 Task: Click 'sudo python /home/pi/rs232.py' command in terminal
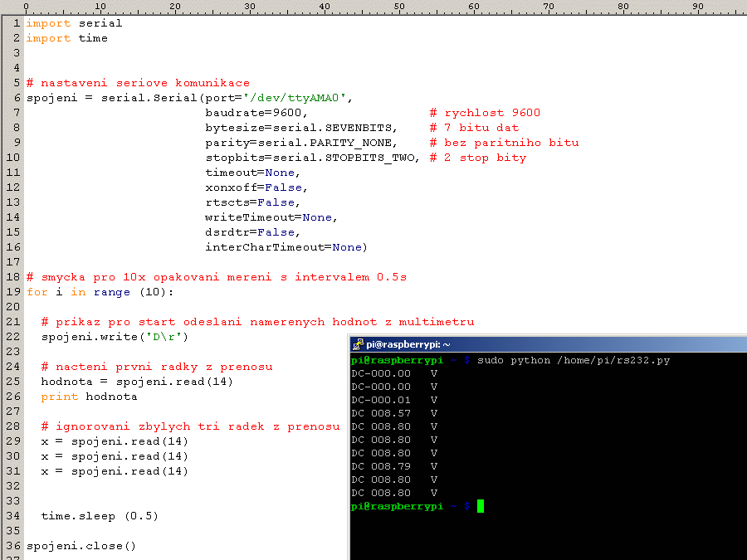coord(574,360)
